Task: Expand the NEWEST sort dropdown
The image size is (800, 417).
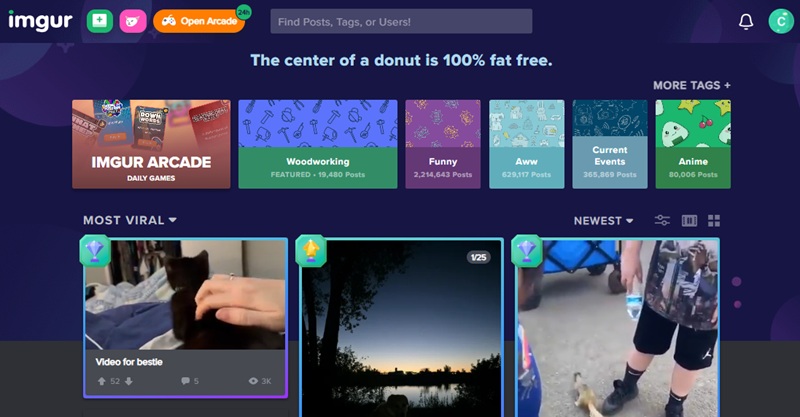Action: click(x=603, y=220)
